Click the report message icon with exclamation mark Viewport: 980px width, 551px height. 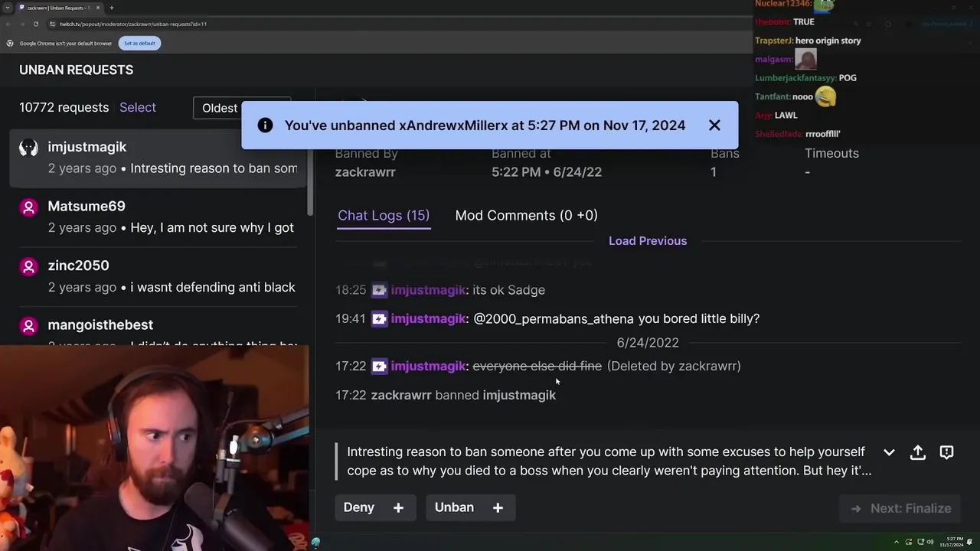click(x=946, y=452)
